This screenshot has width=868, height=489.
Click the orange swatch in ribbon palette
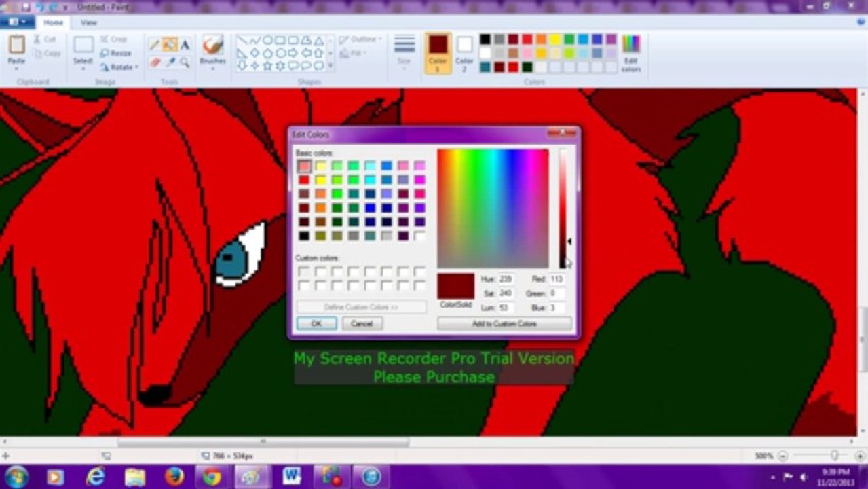[541, 39]
